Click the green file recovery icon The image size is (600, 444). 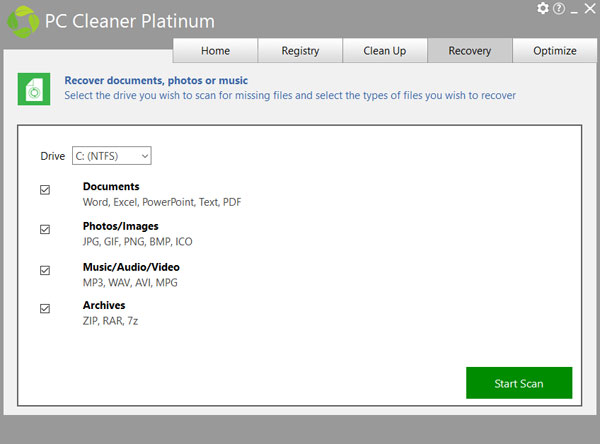tap(34, 89)
